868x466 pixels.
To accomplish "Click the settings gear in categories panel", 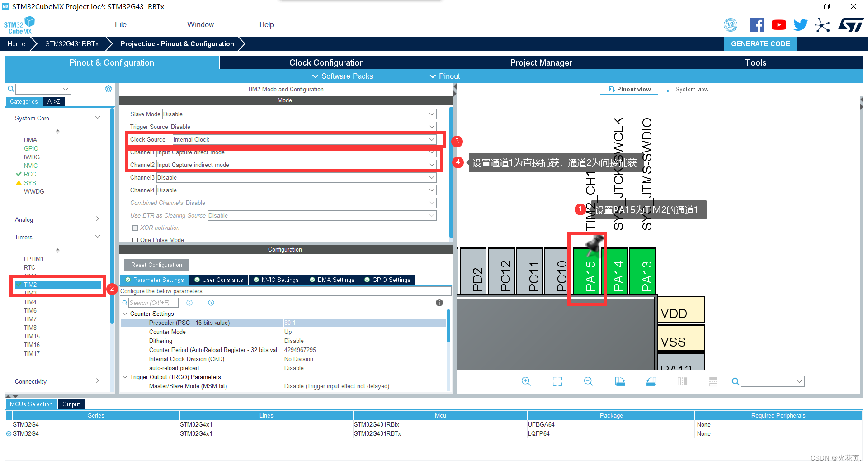I will pos(108,89).
